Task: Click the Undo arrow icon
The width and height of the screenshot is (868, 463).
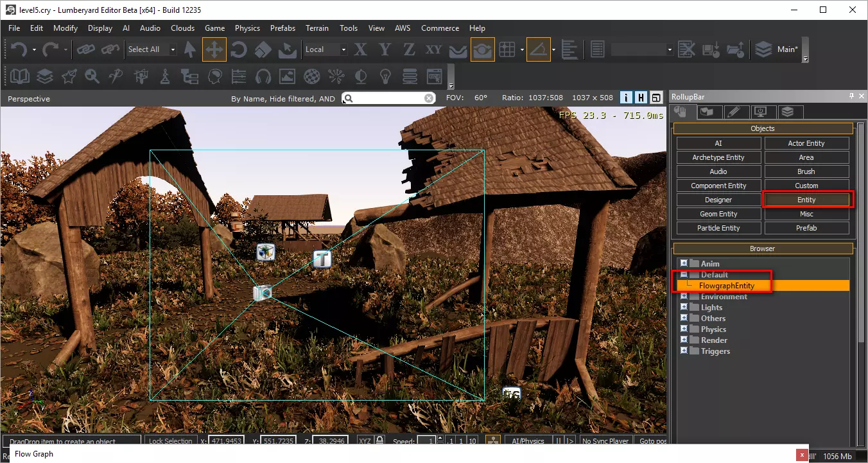Action: 19,49
